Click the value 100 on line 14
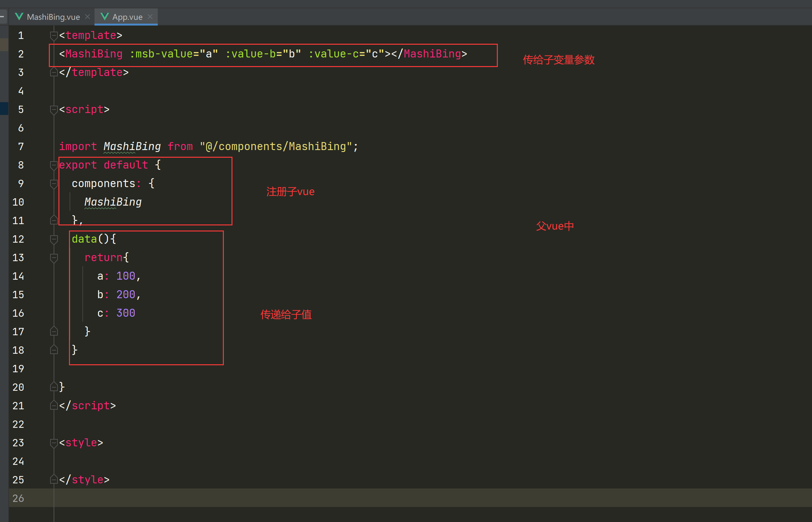Image resolution: width=812 pixels, height=522 pixels. pyautogui.click(x=126, y=276)
